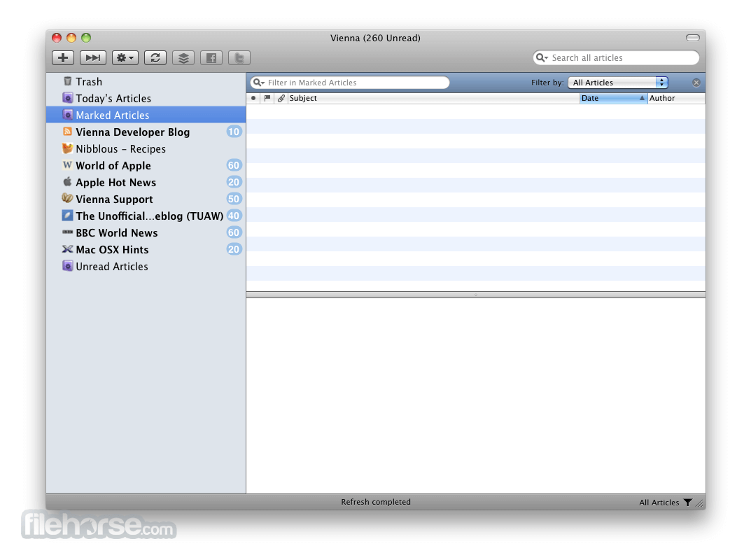751x560 pixels.
Task: Open status bar filter funnel icon
Action: pos(688,503)
